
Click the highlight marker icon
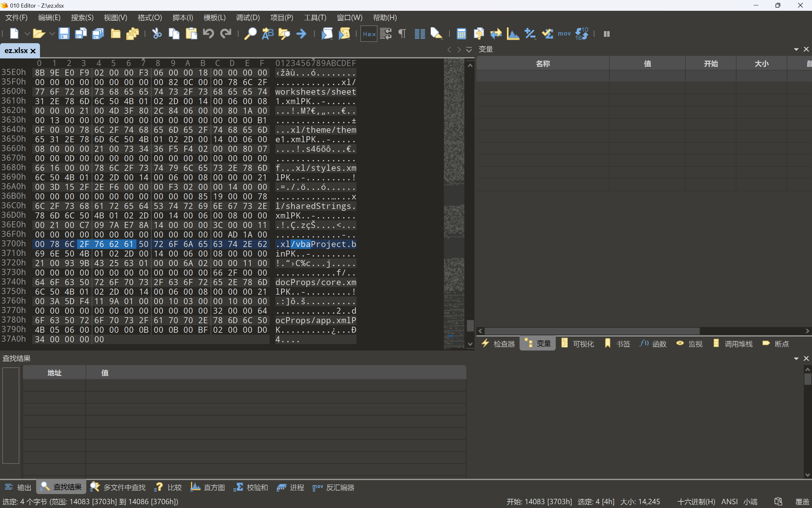pos(436,34)
